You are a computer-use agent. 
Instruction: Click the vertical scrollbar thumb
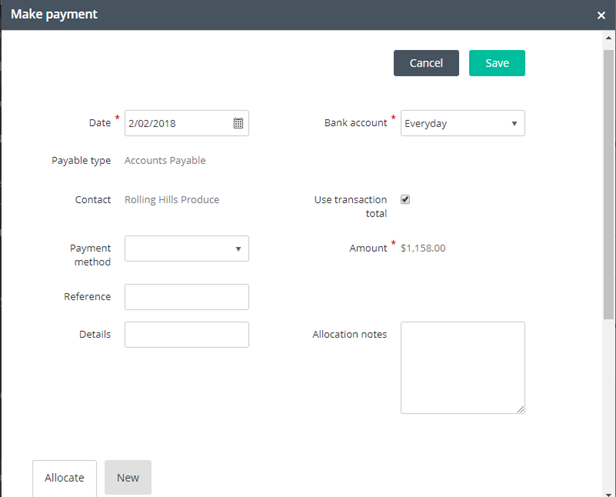609,185
